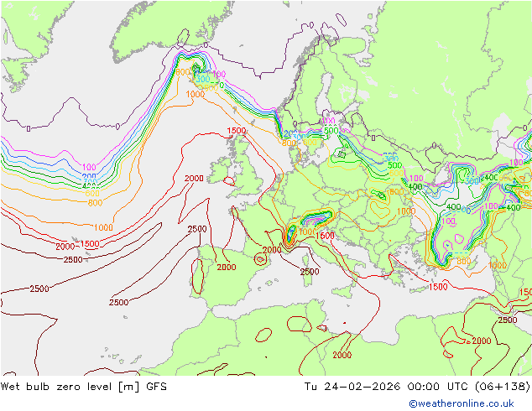Click the green 400 label over Ukraine
The image size is (532, 411).
415,187
